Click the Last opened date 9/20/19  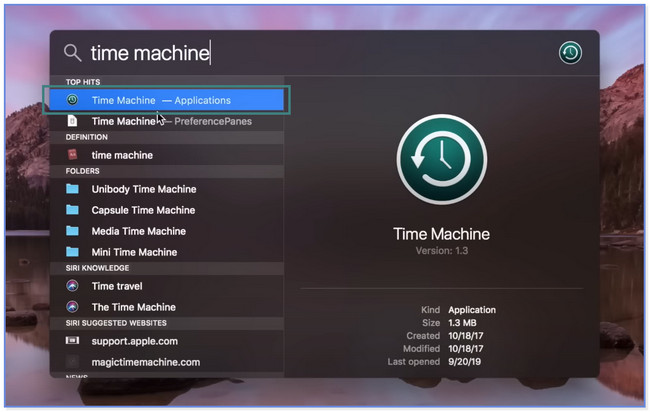(x=464, y=362)
